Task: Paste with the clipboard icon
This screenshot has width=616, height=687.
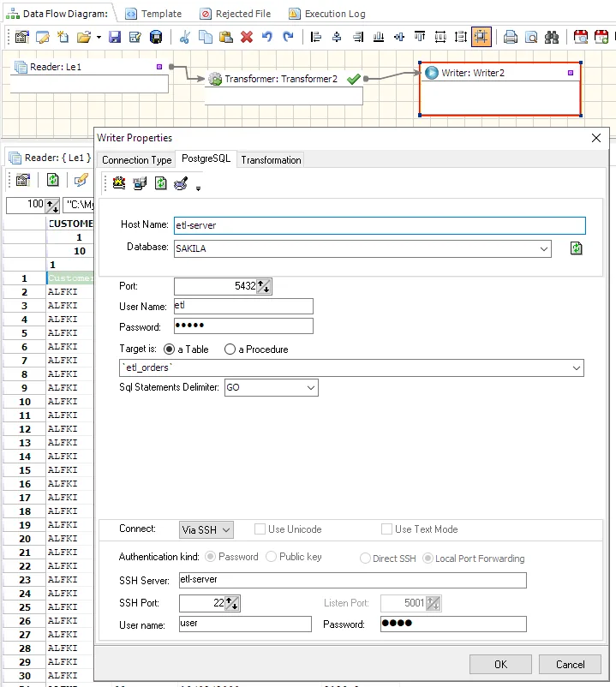Action: point(225,37)
